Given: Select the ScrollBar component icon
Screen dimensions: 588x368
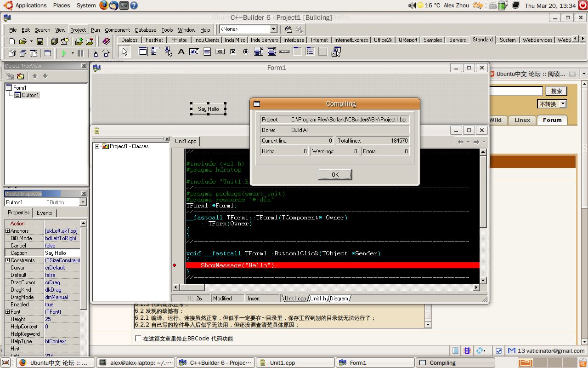Looking at the screenshot, I should coord(284,52).
